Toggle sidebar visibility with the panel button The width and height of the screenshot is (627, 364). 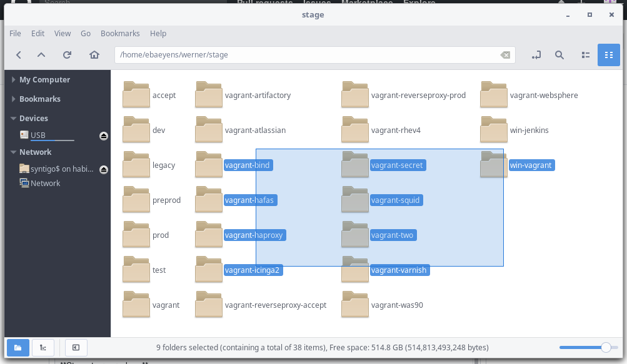pyautogui.click(x=76, y=347)
